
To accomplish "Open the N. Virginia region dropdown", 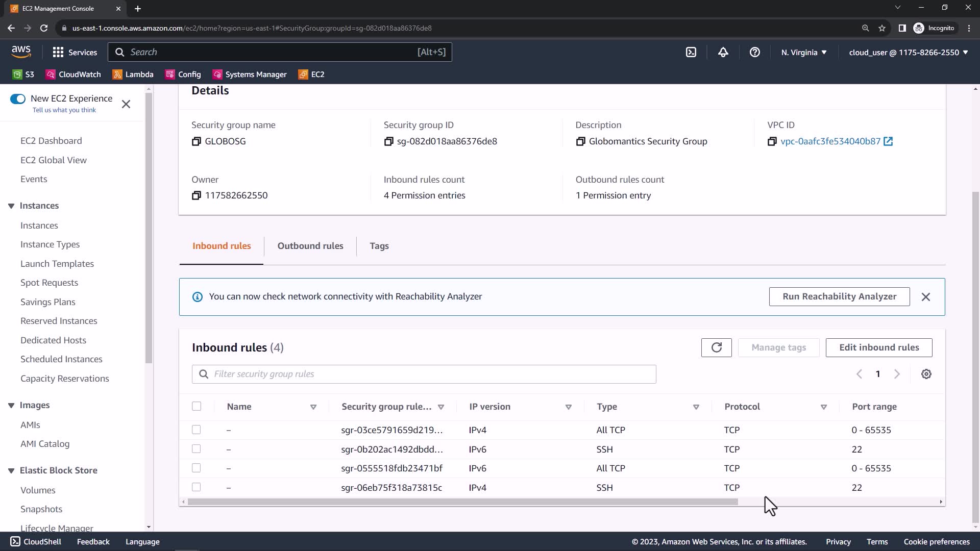I will tap(803, 52).
